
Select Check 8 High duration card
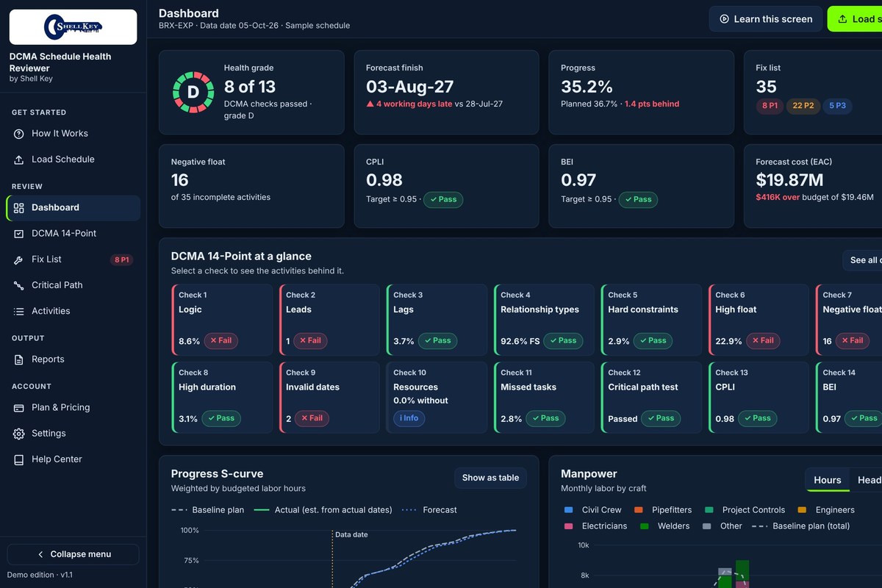220,397
